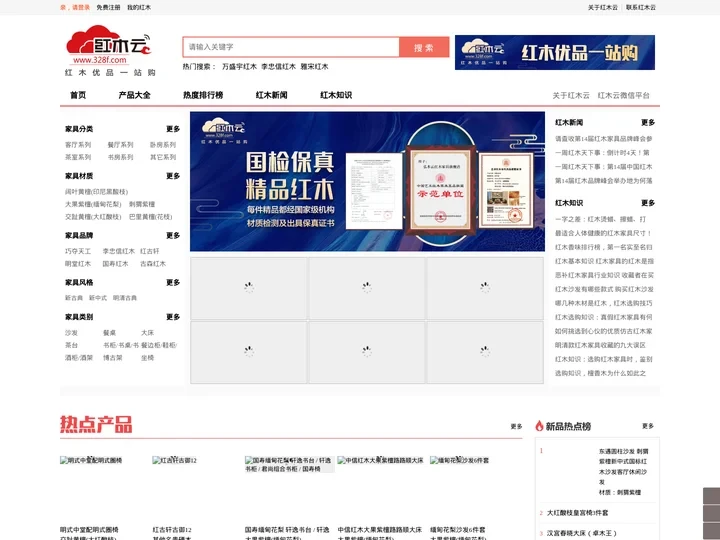
Task: Click the flame icon beside 新品热点榜
Action: pos(540,426)
